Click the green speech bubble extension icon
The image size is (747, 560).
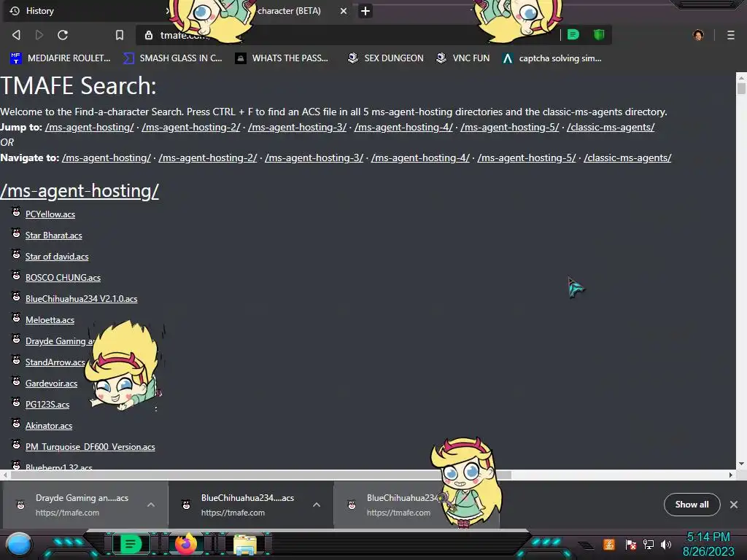(573, 34)
